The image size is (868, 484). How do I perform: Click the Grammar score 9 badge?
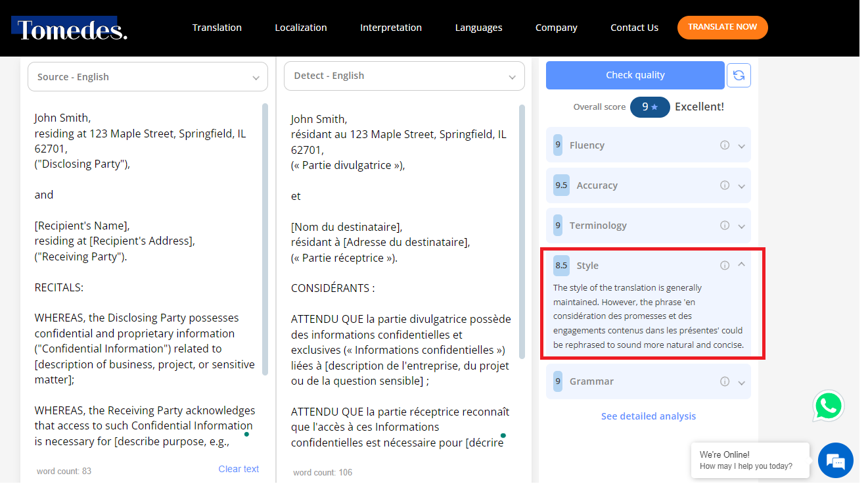[x=558, y=381]
